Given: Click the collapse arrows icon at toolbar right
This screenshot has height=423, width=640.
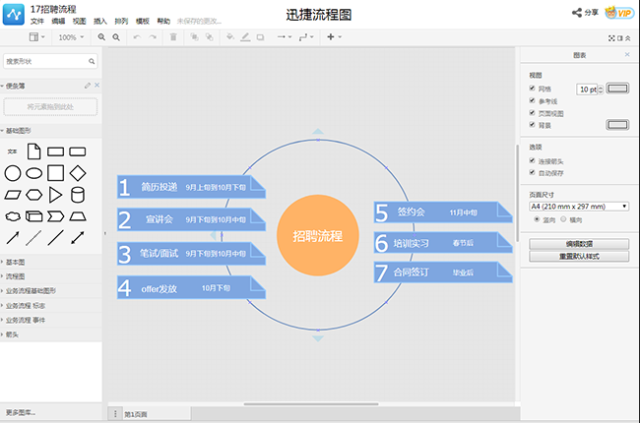Looking at the screenshot, I should (x=628, y=38).
